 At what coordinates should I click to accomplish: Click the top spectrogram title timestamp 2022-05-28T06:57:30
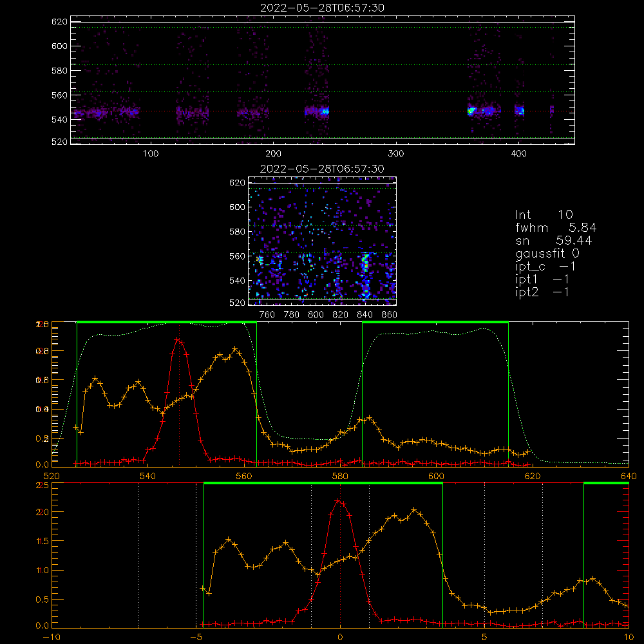(x=322, y=8)
